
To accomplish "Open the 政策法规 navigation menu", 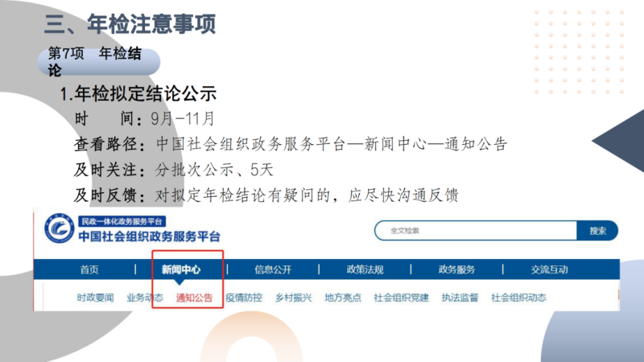I will (x=365, y=269).
